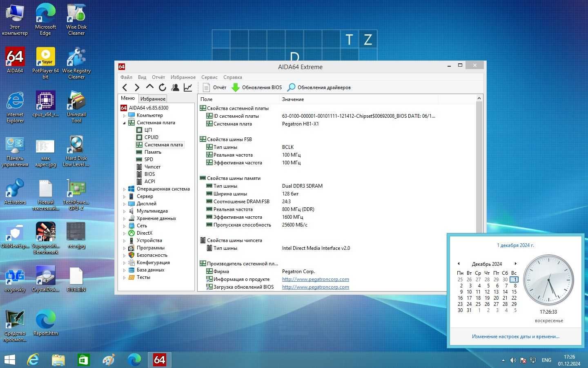
Task: Open BIOS update download pegatroncorp.com link
Action: click(315, 287)
